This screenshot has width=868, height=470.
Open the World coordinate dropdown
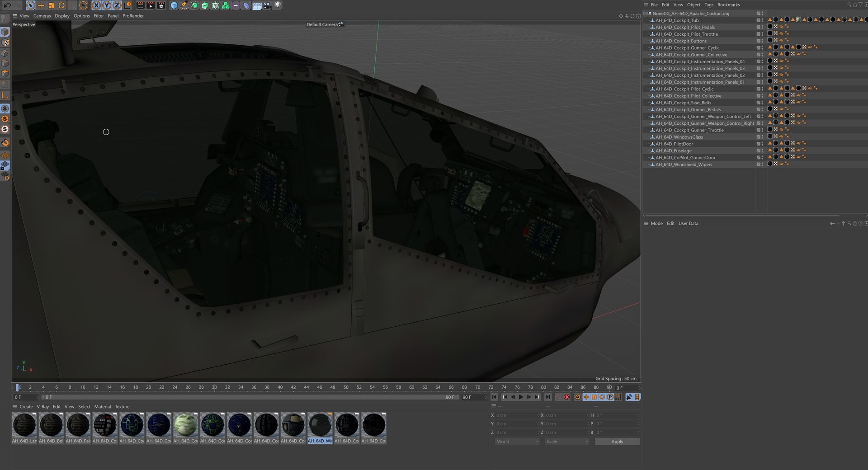click(517, 442)
